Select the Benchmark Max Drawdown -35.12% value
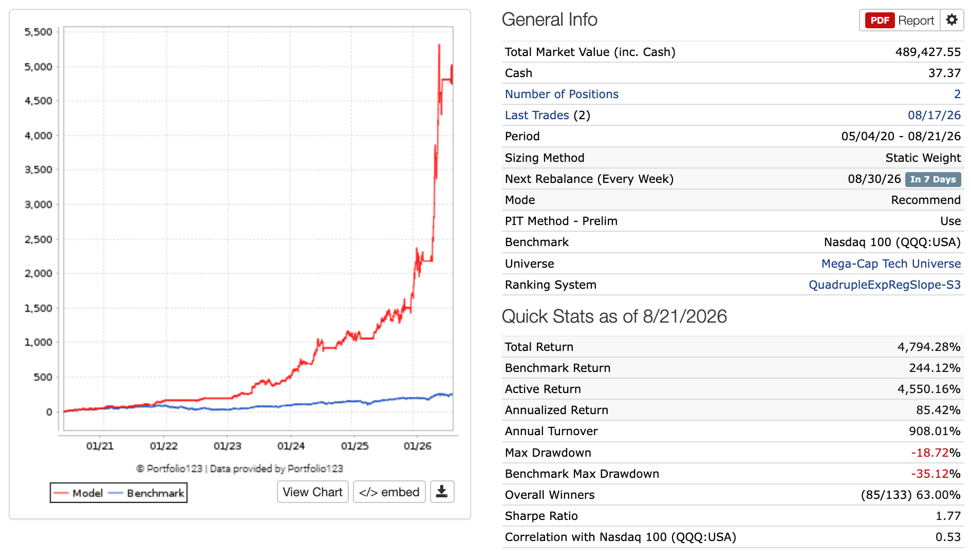Screen dimensions: 971x560 [x=936, y=474]
